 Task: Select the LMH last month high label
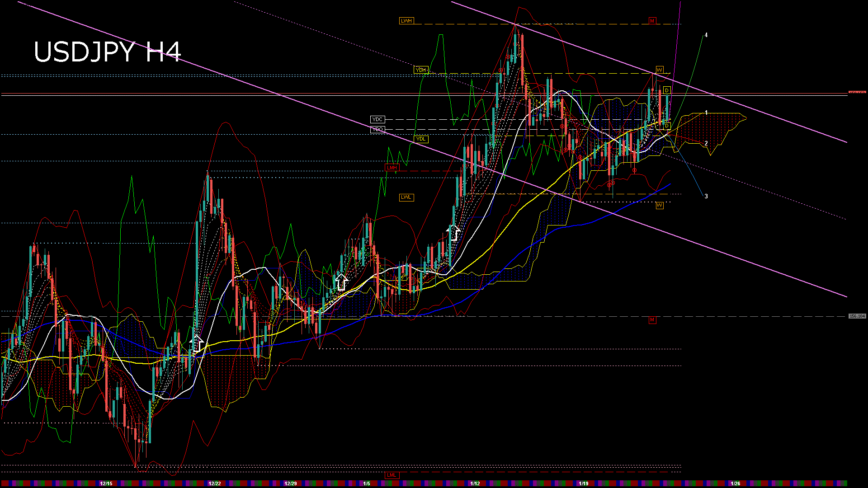coord(392,167)
